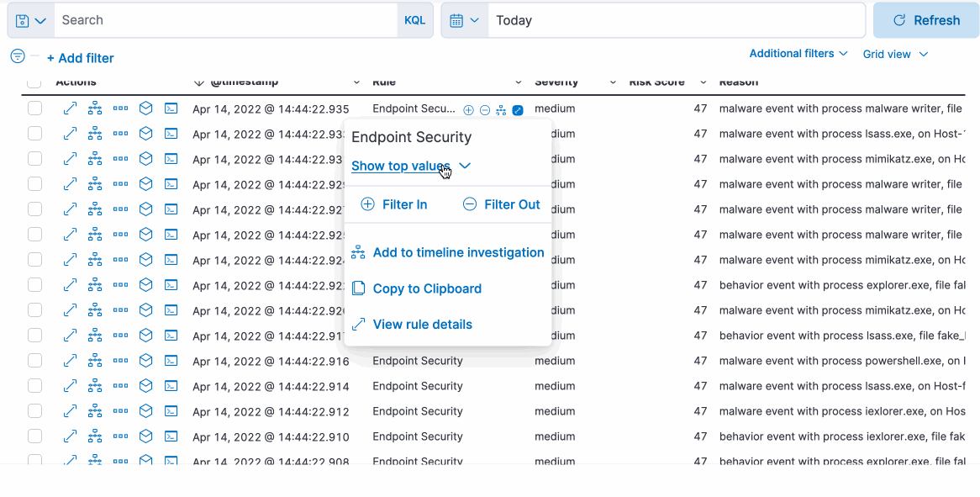Tick checkbox for 14:44:22.914 alert
Screen dimensions: 980x497
pyautogui.click(x=35, y=386)
